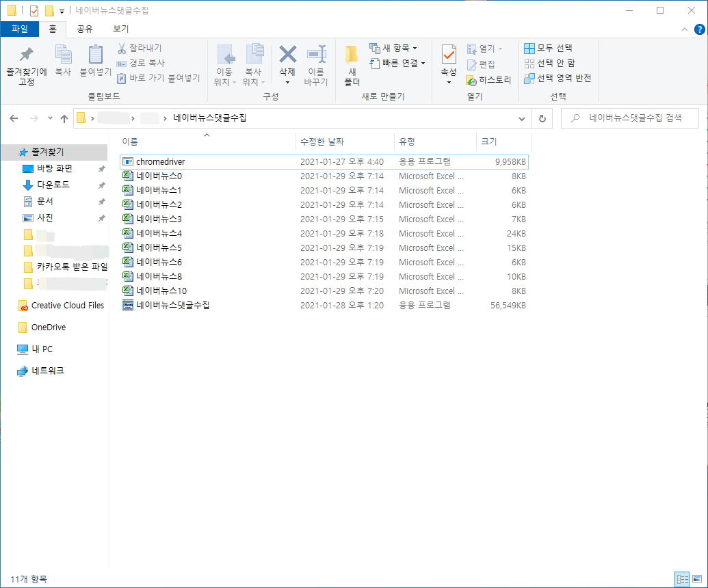
Task: Switch to the Home (홈) tab
Action: click(x=53, y=29)
